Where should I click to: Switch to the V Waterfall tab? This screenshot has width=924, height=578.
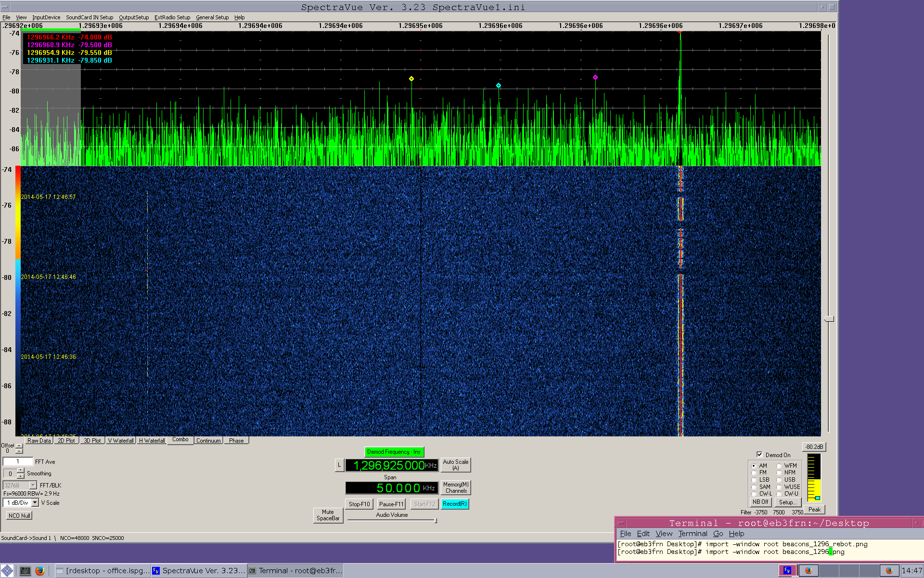click(120, 440)
